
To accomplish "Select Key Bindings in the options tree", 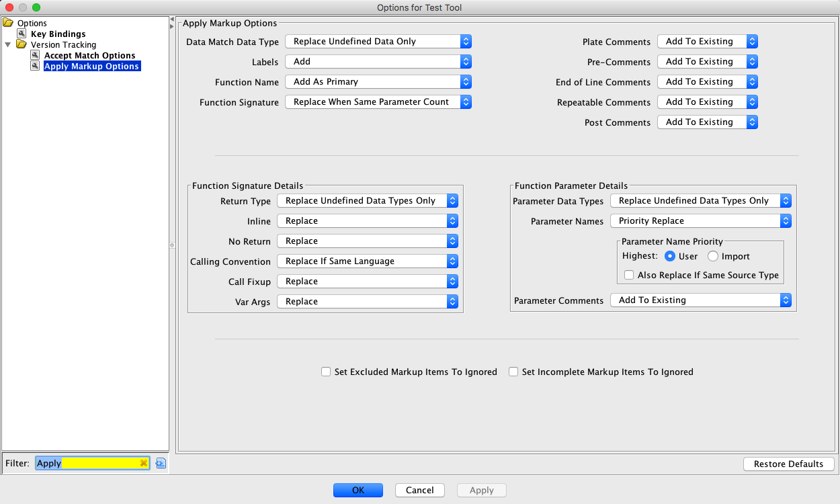I will [58, 34].
